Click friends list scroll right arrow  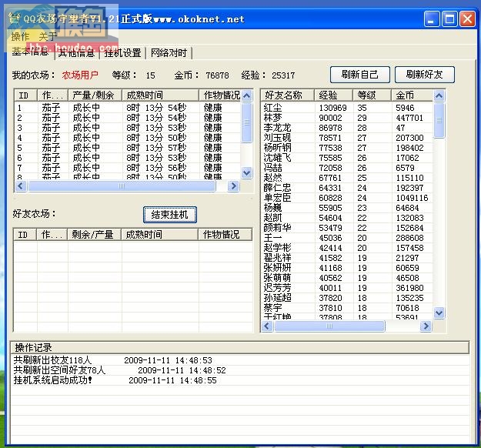pos(426,326)
